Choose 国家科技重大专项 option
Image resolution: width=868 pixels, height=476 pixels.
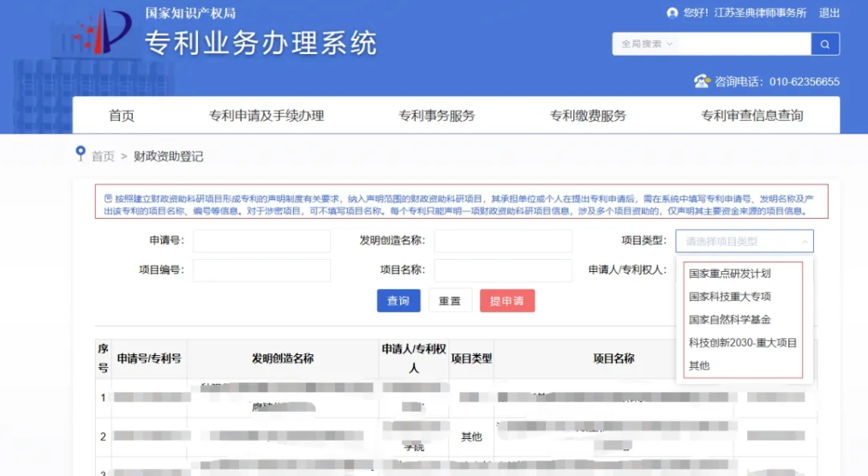coord(729,297)
